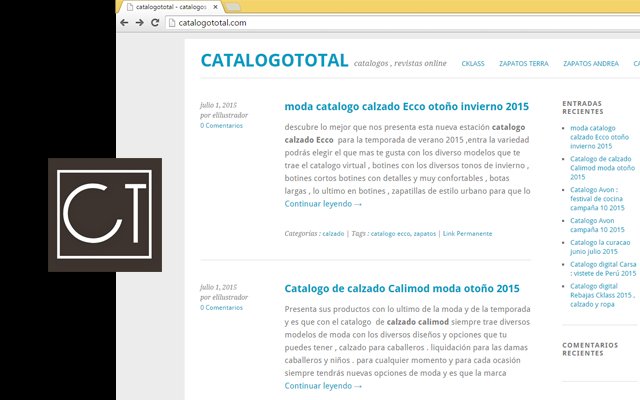
Task: Click the tagline catalogos, revistas online
Action: (400, 63)
